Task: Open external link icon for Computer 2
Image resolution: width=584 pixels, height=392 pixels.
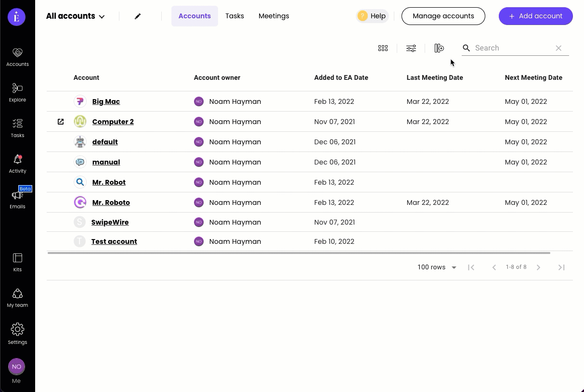Action: (61, 122)
